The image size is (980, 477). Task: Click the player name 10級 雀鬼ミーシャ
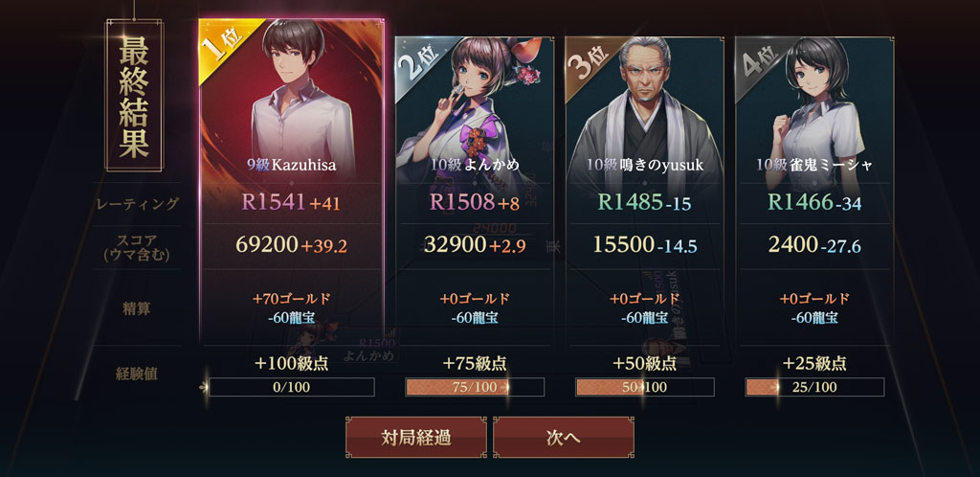pyautogui.click(x=814, y=165)
